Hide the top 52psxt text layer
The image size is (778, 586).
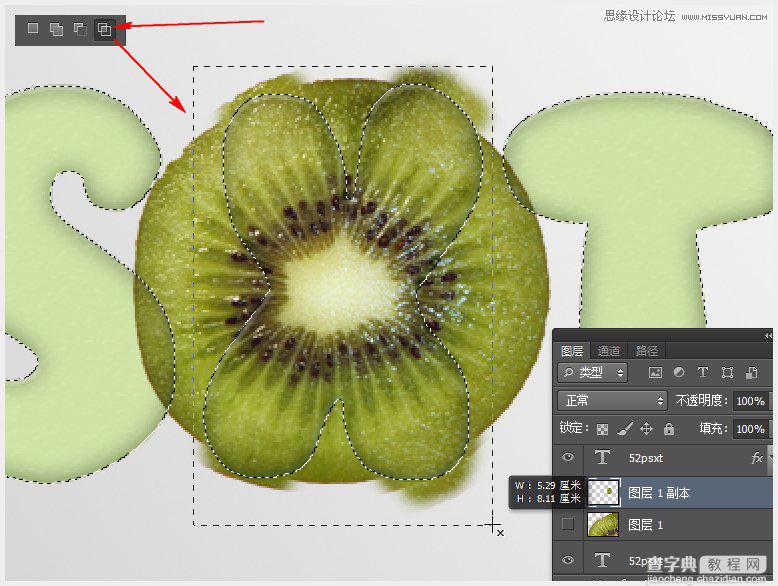(568, 457)
